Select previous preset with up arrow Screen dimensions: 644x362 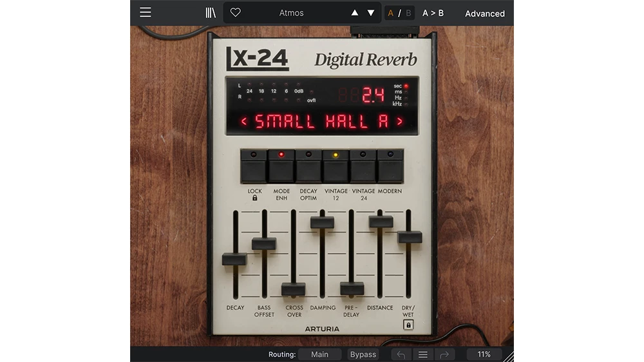click(354, 13)
